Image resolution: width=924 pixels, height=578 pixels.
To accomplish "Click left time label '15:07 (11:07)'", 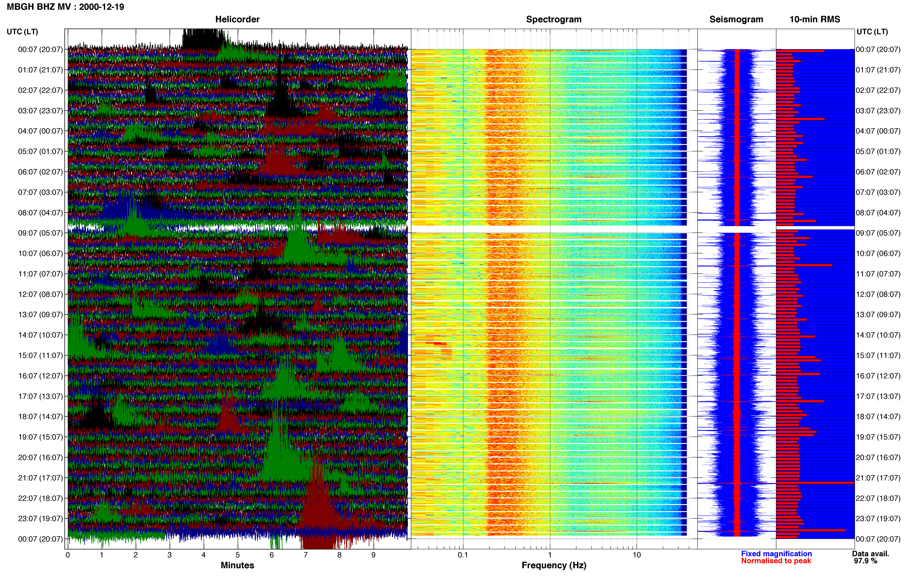I will 40,356.
